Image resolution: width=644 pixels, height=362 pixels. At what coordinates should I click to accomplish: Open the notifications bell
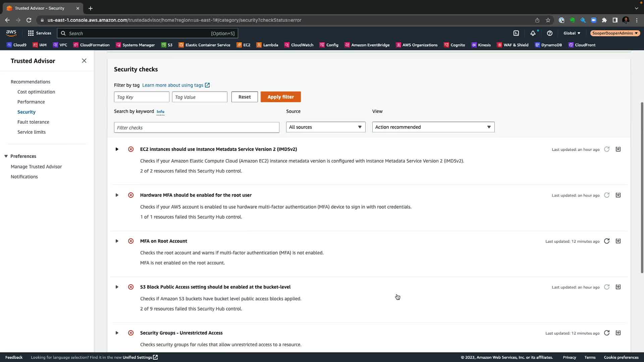[x=533, y=33]
